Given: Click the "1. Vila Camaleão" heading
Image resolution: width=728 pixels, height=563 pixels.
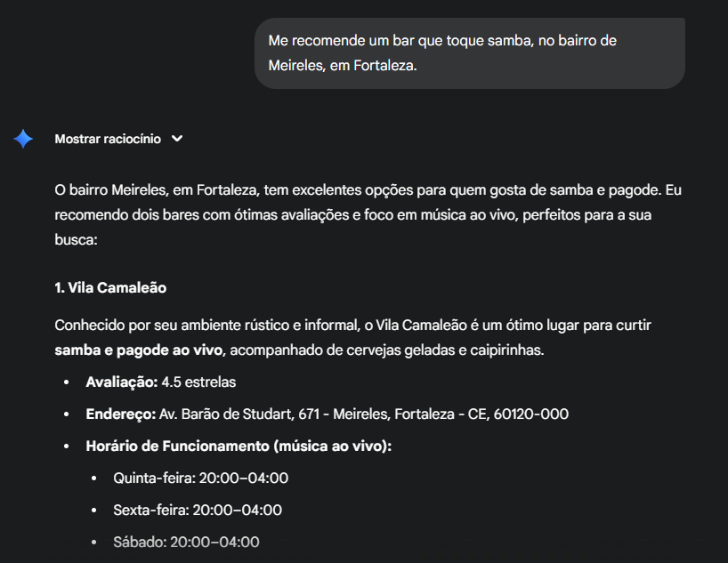Looking at the screenshot, I should coord(110,288).
